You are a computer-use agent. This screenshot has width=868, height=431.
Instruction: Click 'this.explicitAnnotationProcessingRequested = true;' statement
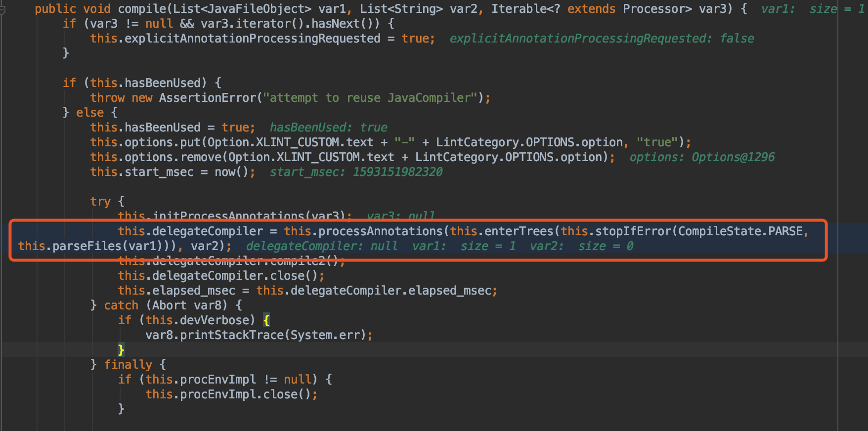[262, 39]
